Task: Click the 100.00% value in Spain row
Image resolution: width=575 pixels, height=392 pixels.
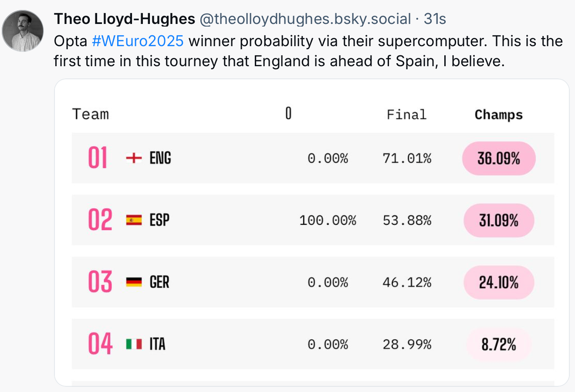Action: [328, 220]
